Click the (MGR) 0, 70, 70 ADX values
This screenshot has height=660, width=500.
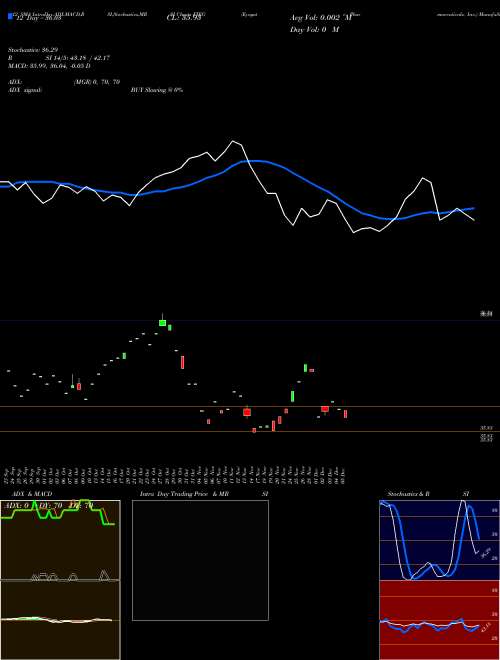pos(97,82)
